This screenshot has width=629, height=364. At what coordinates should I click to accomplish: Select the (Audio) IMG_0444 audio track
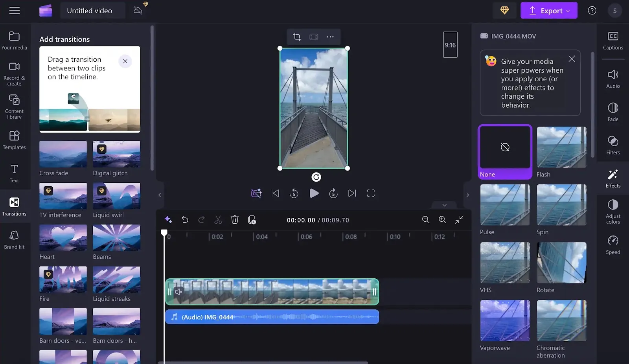coord(272,317)
